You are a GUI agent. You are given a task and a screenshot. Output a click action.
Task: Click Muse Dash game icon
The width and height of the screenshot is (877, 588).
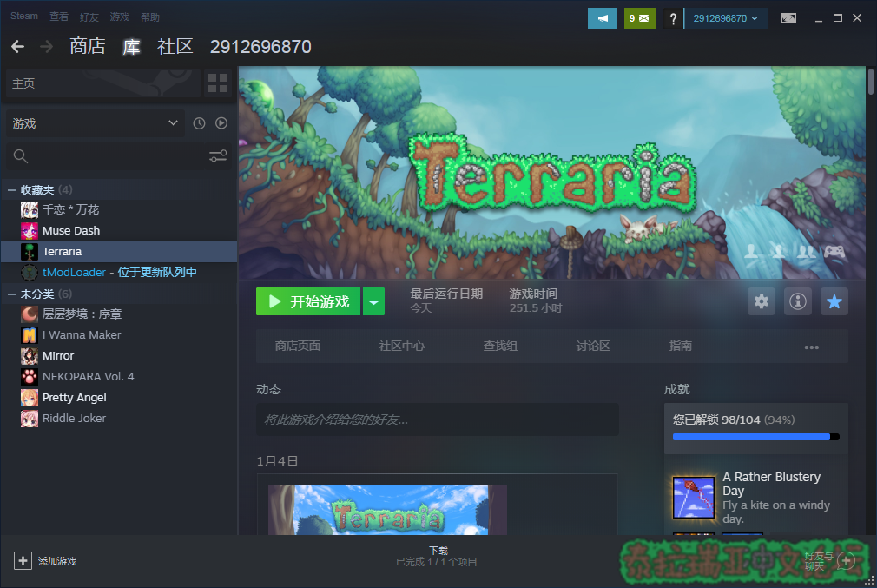coord(29,230)
